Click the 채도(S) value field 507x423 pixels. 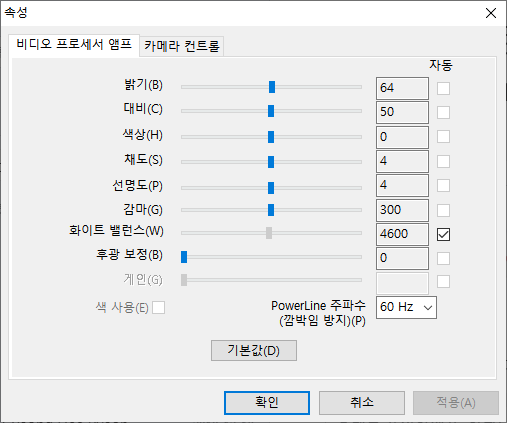(402, 161)
